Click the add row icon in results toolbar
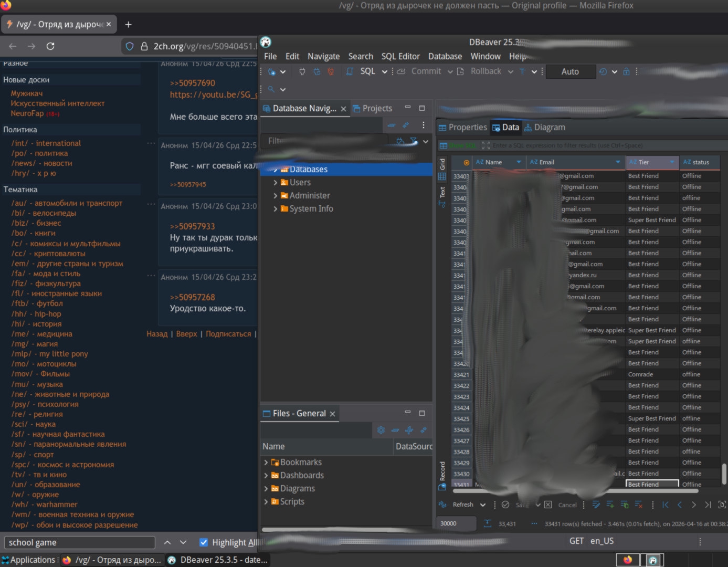The width and height of the screenshot is (728, 567). (x=610, y=505)
